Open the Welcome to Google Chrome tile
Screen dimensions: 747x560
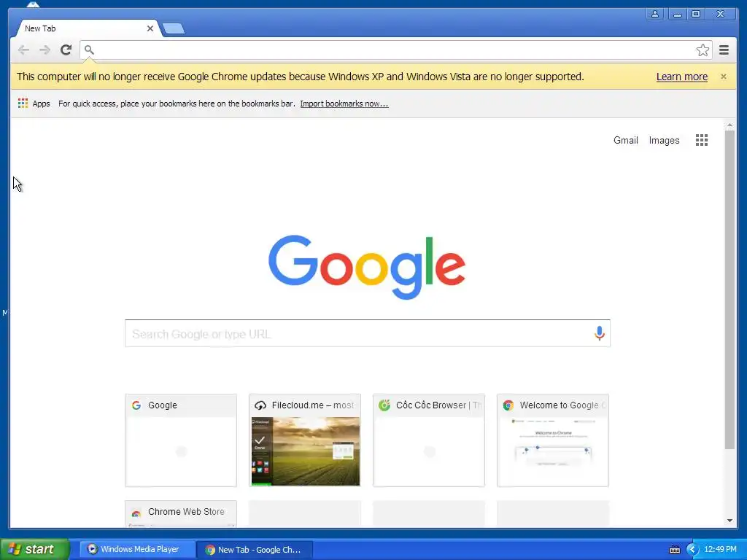click(x=553, y=440)
